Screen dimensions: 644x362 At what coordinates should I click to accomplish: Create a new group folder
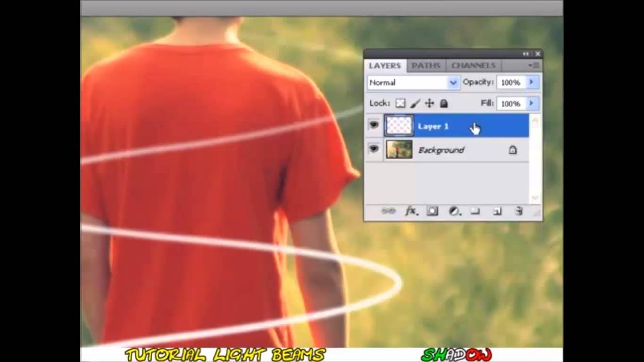click(475, 211)
